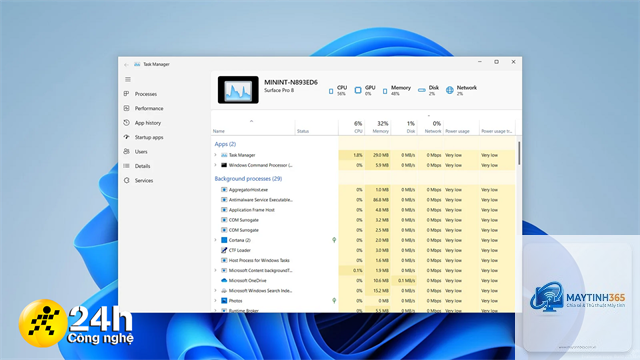The height and width of the screenshot is (360, 640).
Task: Click the Users sidebar icon
Action: (127, 151)
